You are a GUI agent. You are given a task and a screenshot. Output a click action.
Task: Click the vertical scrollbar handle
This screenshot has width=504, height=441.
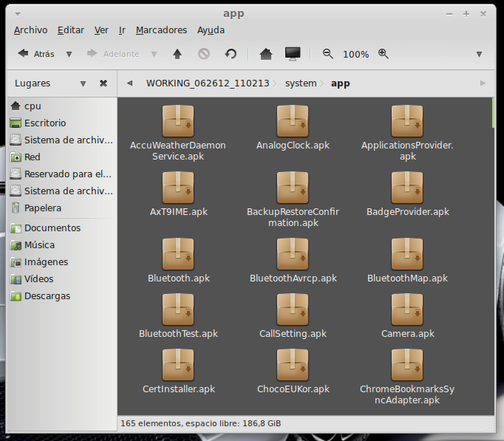pyautogui.click(x=494, y=113)
